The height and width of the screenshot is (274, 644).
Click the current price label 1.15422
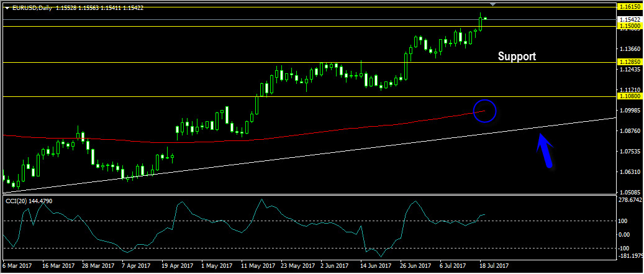pos(630,19)
